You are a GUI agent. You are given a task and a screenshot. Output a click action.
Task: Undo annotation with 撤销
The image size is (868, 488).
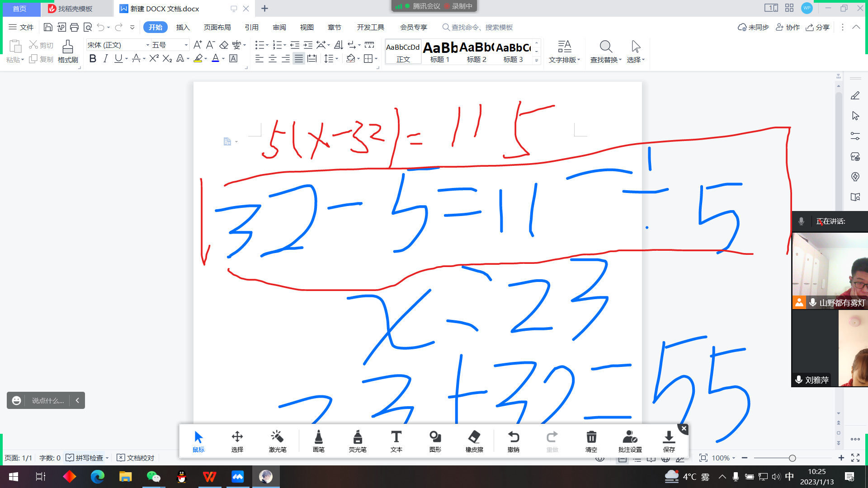(513, 441)
